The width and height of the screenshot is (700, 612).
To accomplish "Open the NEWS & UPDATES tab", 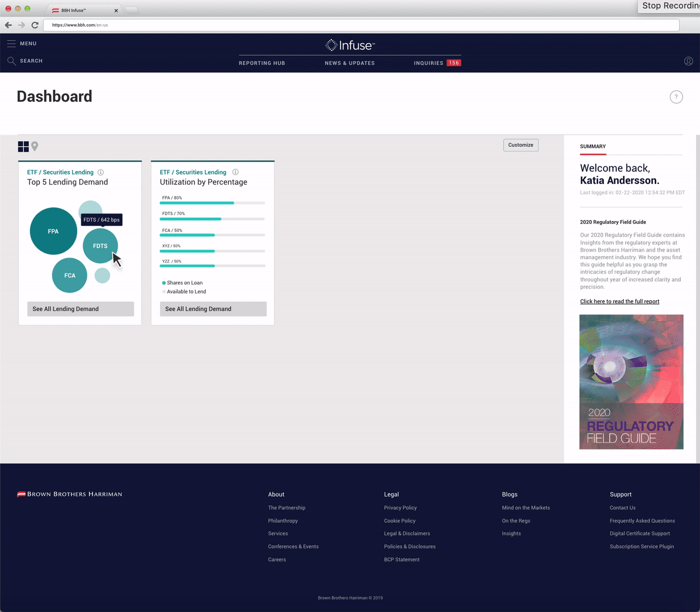I will coord(350,63).
